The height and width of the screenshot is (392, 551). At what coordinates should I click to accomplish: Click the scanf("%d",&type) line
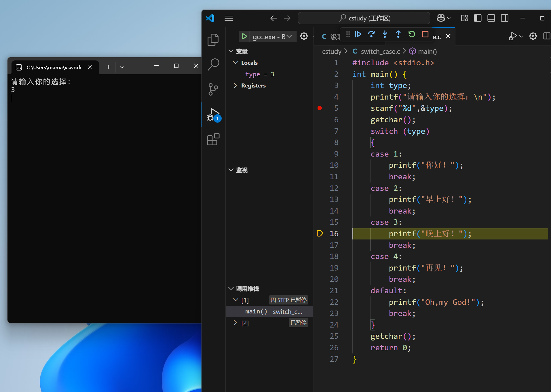(x=411, y=108)
